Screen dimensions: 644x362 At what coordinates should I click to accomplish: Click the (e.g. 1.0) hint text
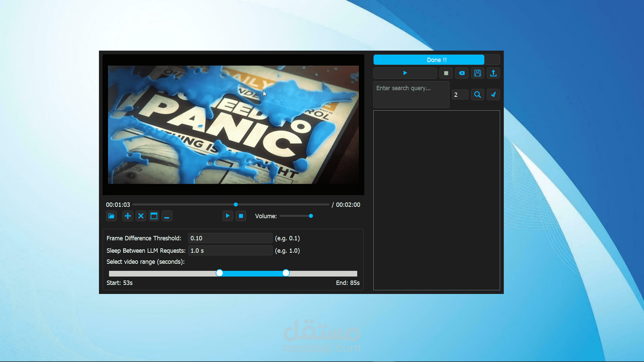[287, 250]
